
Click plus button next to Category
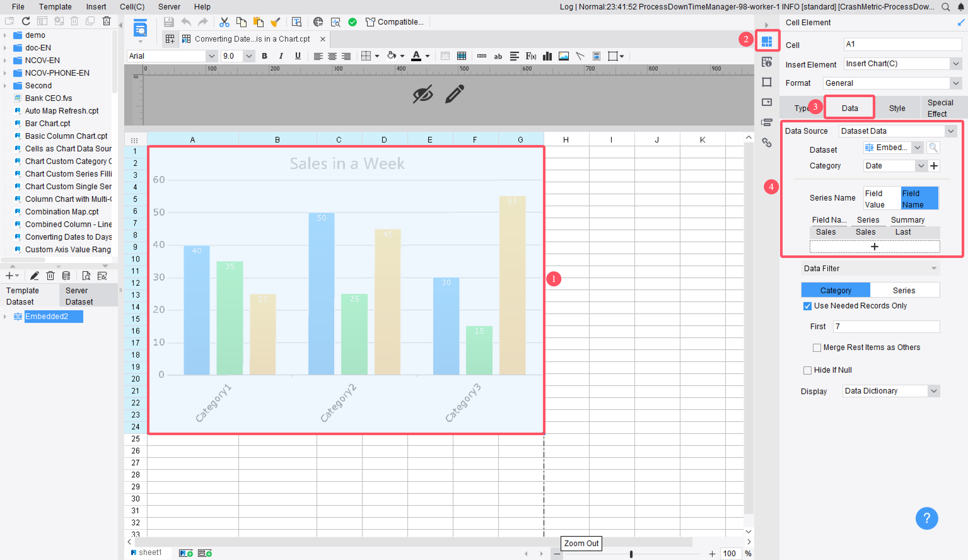[x=934, y=166]
